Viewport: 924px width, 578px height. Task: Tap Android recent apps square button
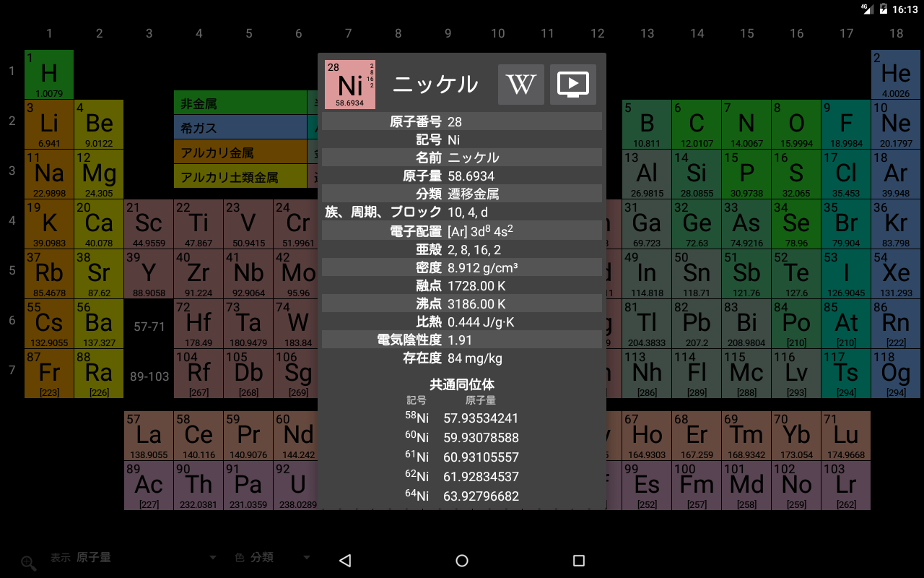(x=578, y=561)
